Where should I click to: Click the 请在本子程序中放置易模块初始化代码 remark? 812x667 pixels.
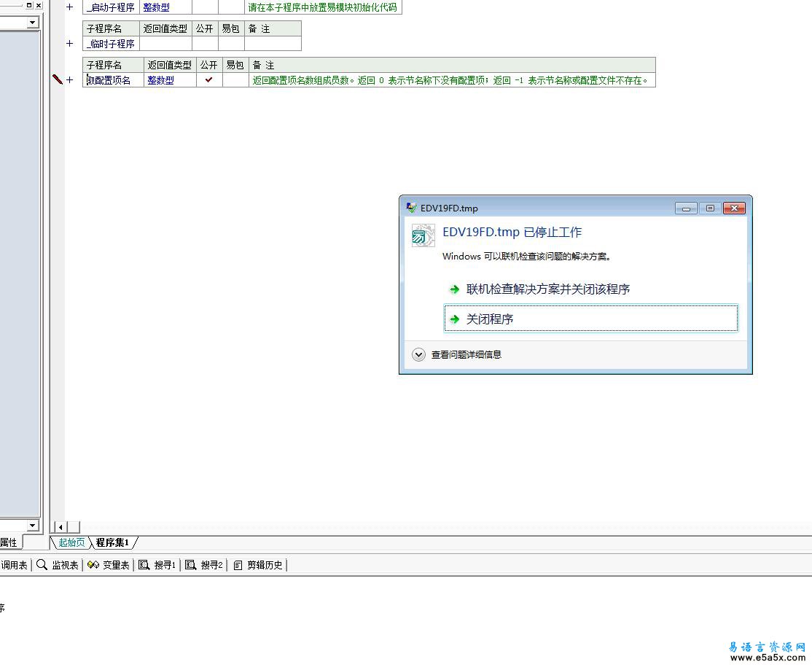[x=322, y=8]
